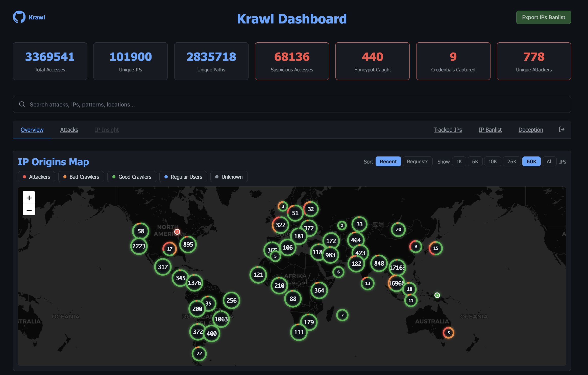
Task: Show 25K IPs on map
Action: tap(512, 162)
